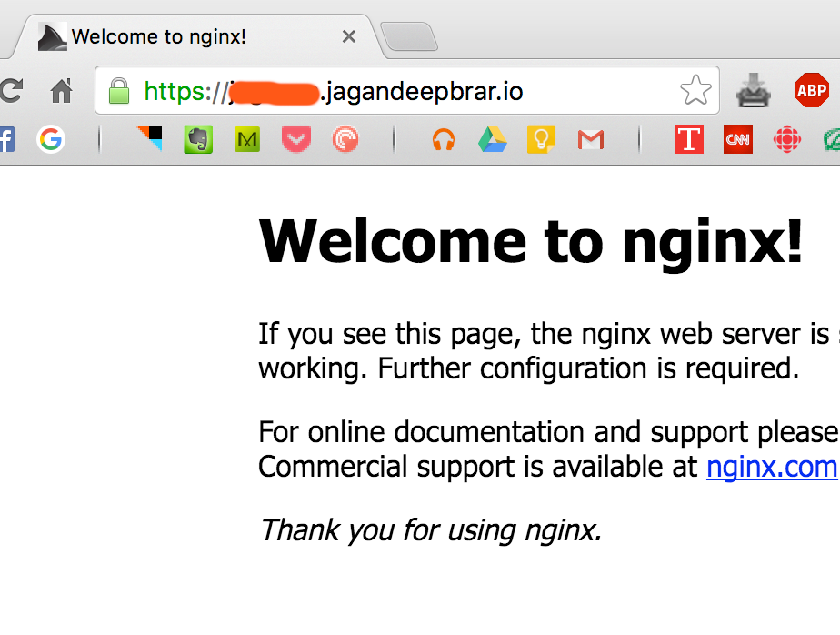Open the AdBlock Plus extension

(x=812, y=90)
